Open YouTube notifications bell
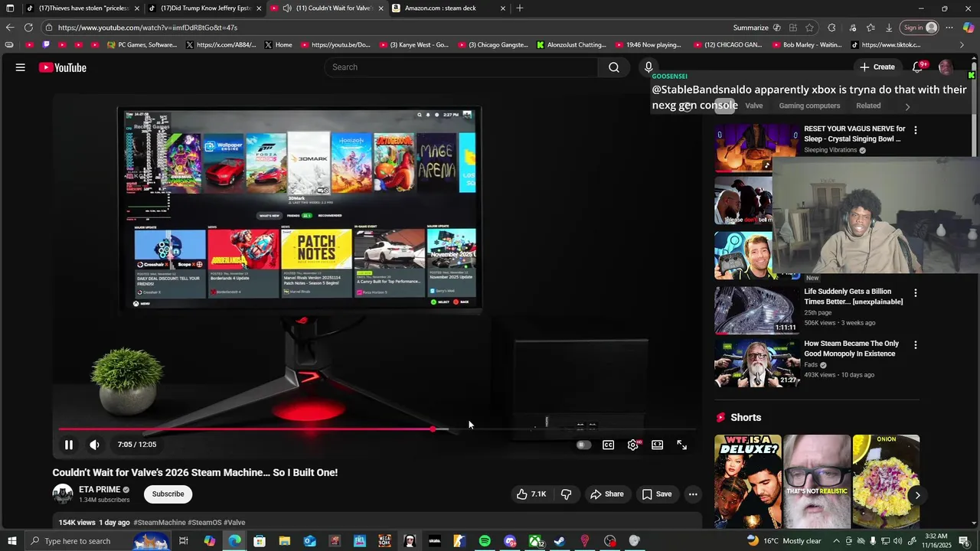Screen dimensions: 980x551 [x=917, y=67]
